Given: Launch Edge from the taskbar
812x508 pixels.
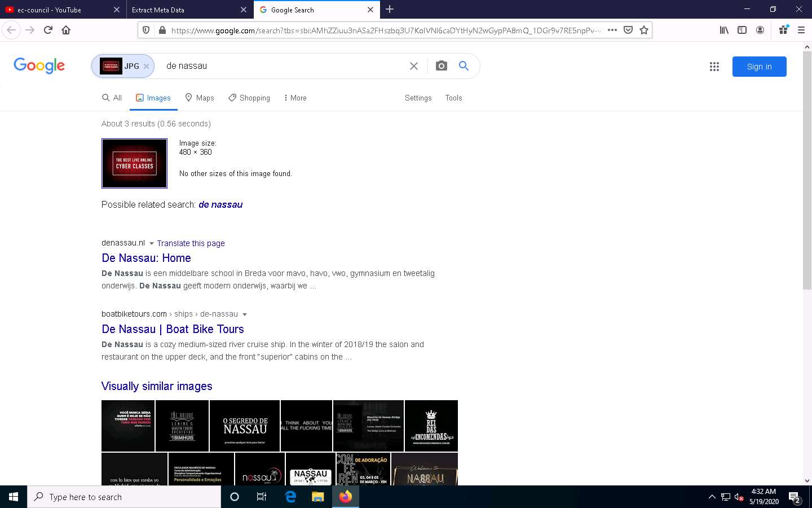Looking at the screenshot, I should (x=290, y=497).
